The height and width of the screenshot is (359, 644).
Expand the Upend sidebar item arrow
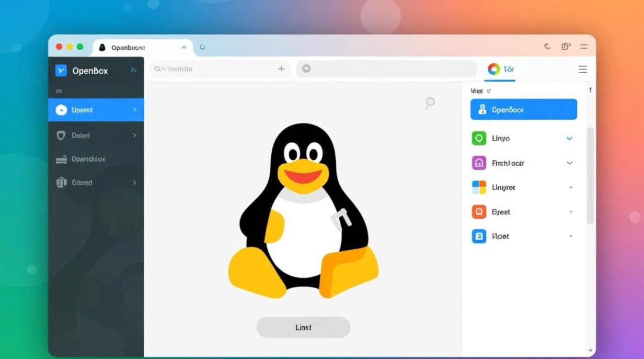pos(134,110)
